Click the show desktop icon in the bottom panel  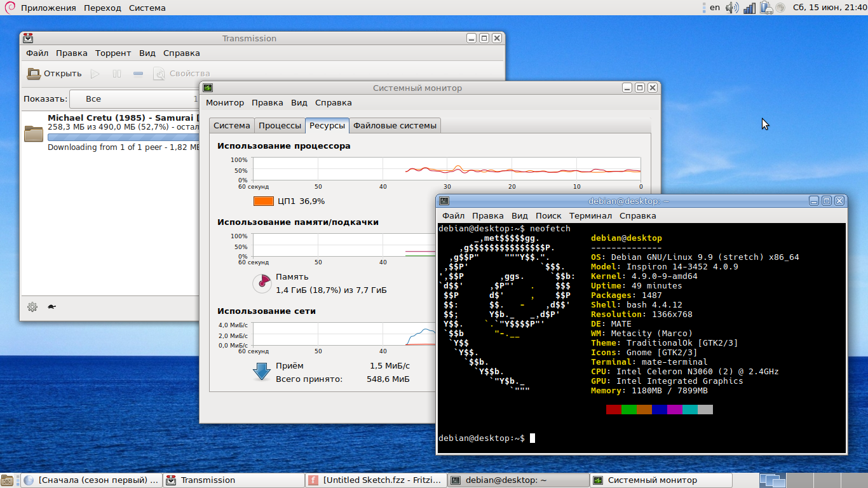tap(8, 480)
